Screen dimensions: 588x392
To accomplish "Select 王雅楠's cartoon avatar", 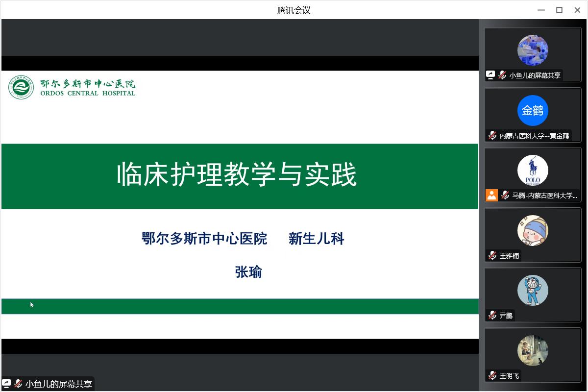I will (533, 230).
